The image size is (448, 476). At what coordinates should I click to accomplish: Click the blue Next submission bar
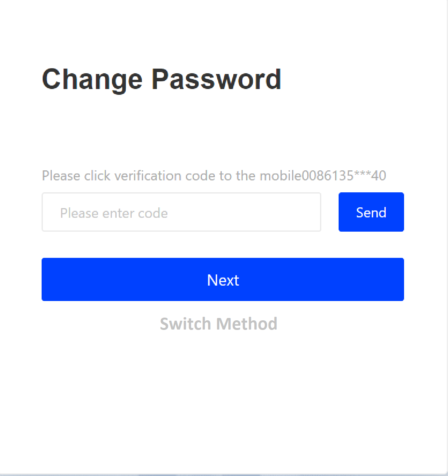point(223,279)
